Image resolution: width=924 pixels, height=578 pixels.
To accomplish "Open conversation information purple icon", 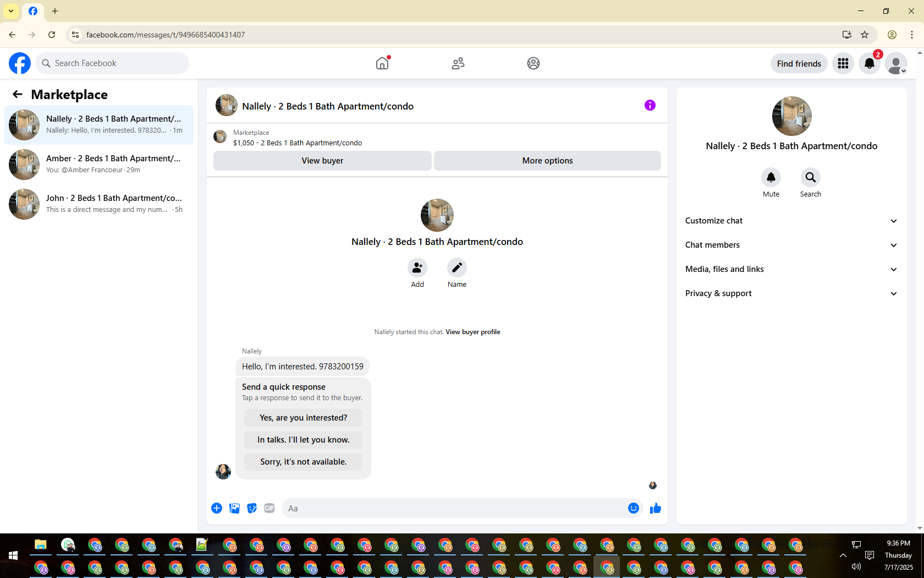I will coord(650,105).
